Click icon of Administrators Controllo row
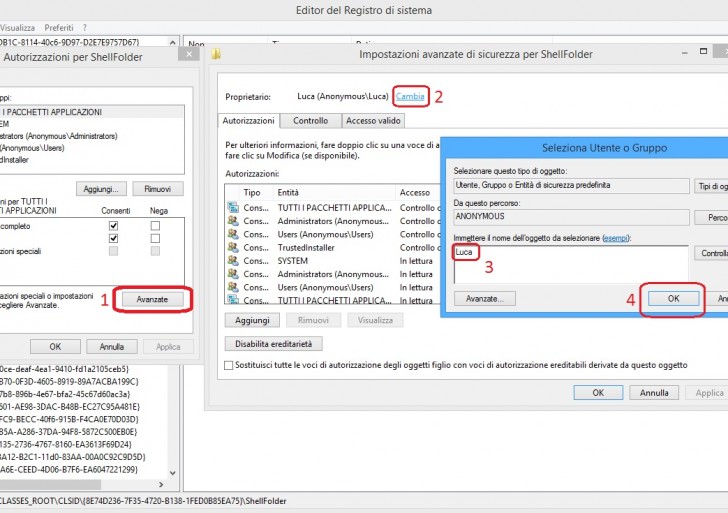Image resolution: width=728 pixels, height=513 pixels. pyautogui.click(x=233, y=221)
